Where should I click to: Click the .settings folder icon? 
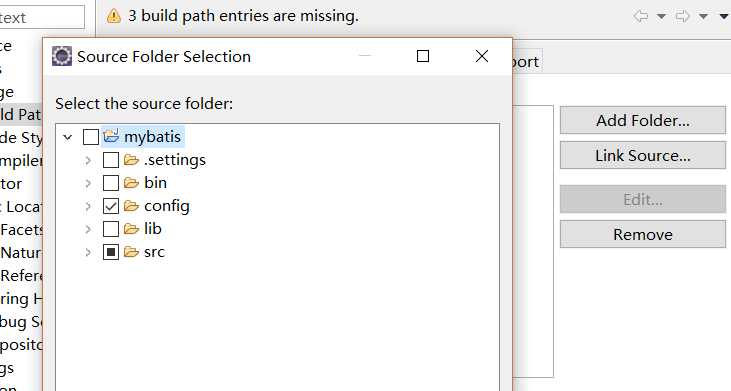click(131, 160)
